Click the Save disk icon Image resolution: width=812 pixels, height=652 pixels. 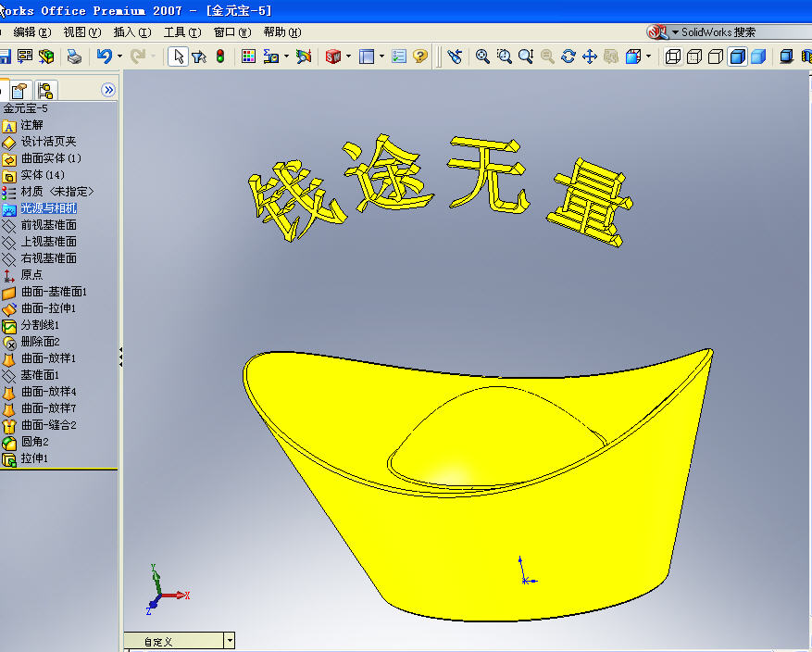point(5,56)
